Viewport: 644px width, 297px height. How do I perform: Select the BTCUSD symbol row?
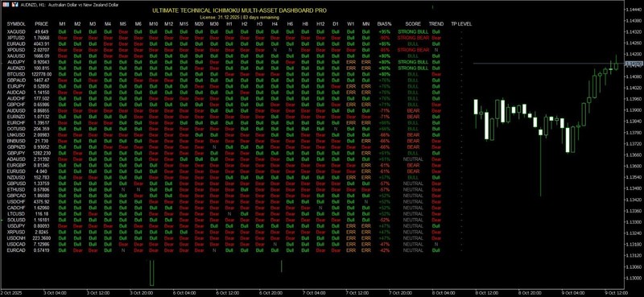coord(16,74)
